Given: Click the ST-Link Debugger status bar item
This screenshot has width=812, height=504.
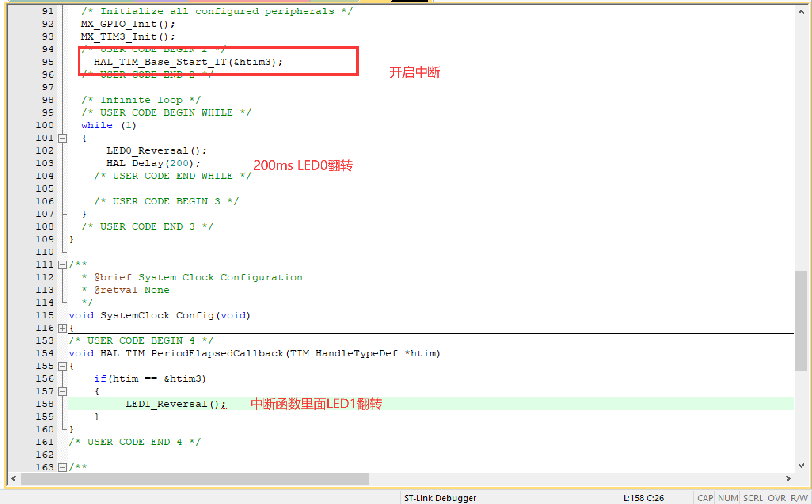Looking at the screenshot, I should point(440,498).
